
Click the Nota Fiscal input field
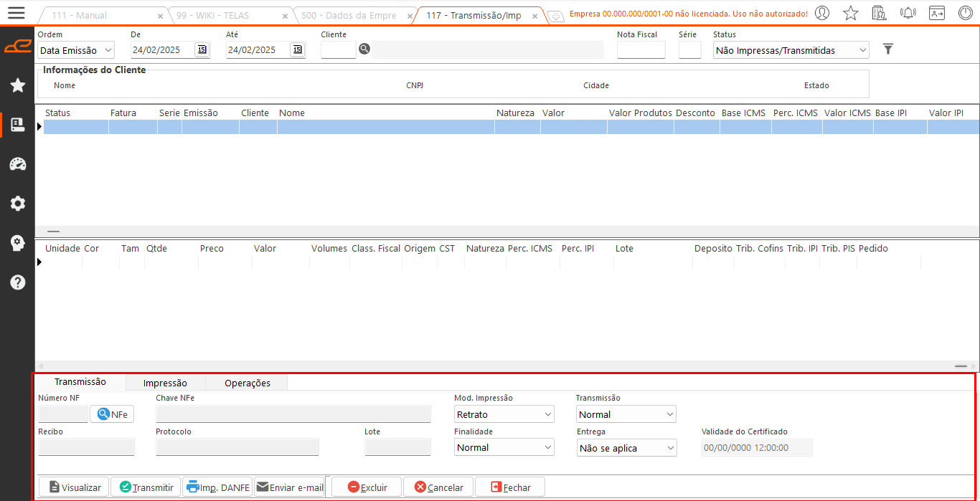point(641,49)
